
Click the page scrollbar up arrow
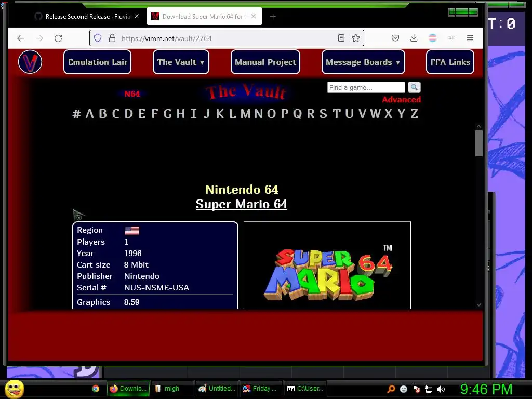[478, 126]
